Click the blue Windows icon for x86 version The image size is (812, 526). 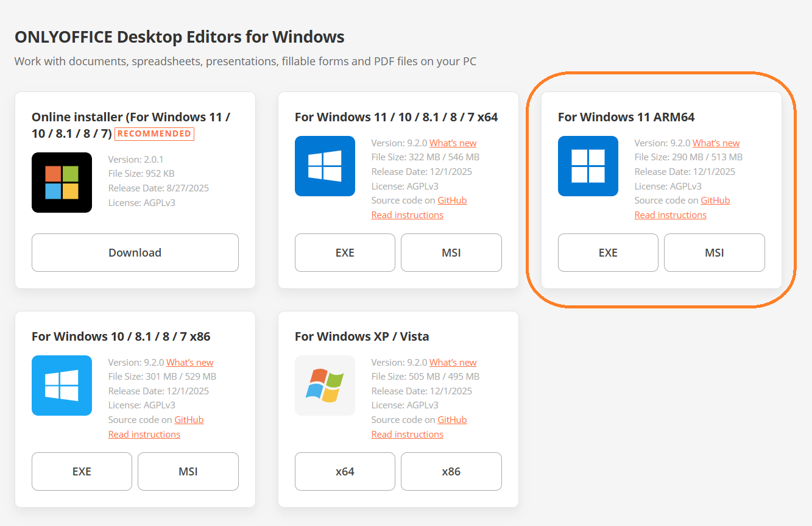[x=62, y=385]
